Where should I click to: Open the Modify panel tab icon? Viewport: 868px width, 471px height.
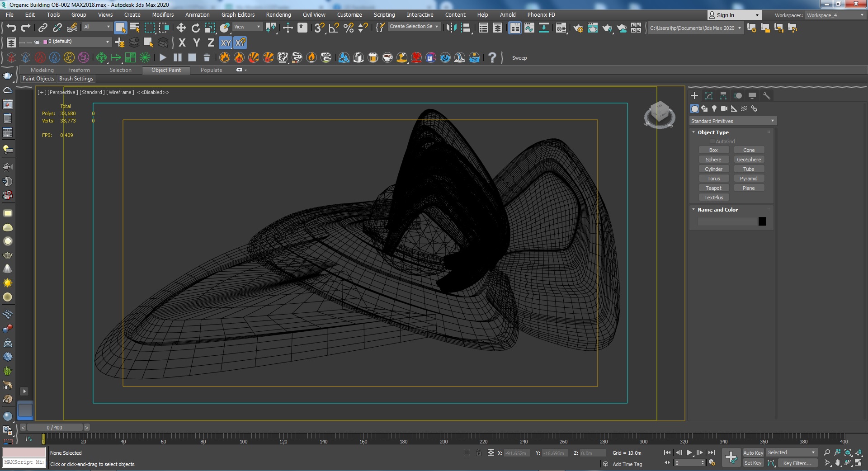[709, 96]
